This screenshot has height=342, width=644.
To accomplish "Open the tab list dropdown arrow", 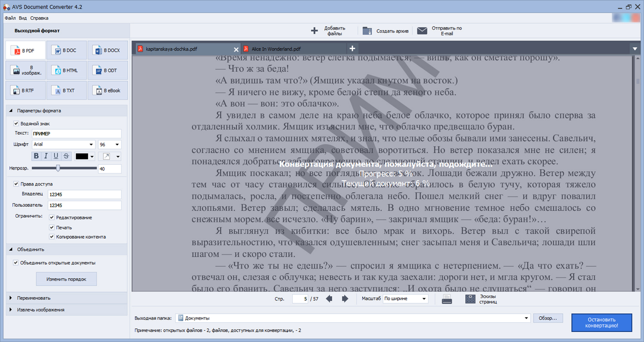I will click(635, 49).
